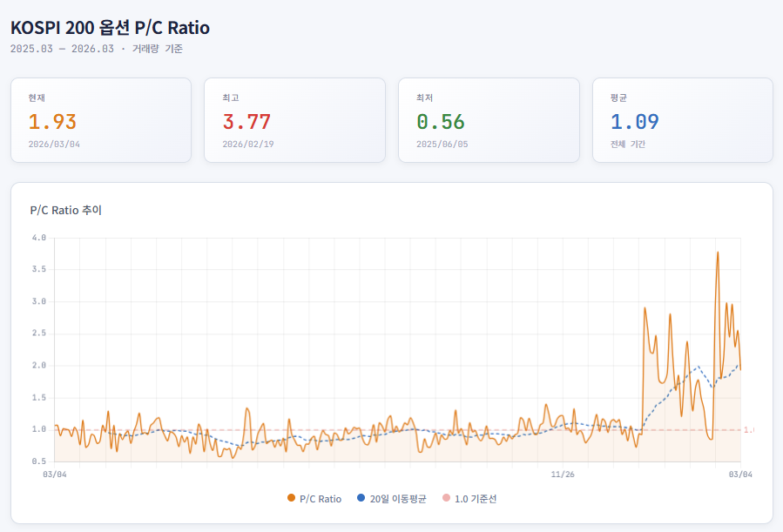Click the 0.5 y-axis label
783x532 pixels.
click(x=39, y=461)
